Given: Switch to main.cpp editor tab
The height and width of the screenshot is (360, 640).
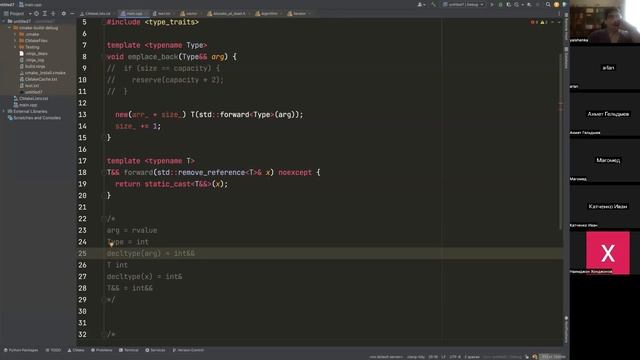Looking at the screenshot, I should pos(133,13).
